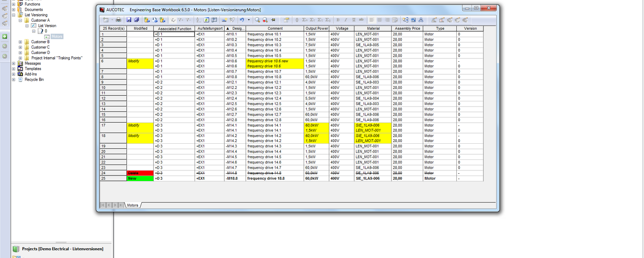Click the refresh worksheet icon with green arrows
This screenshot has width=644, height=258.
(206, 20)
